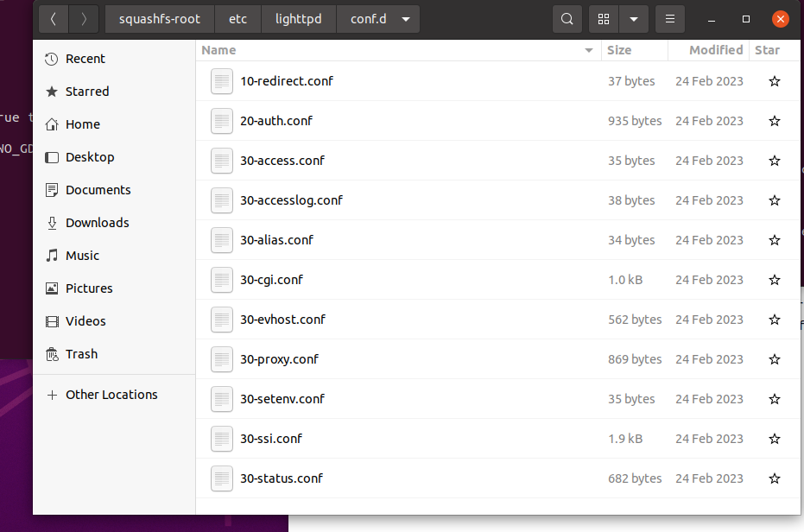Open the Trash in the sidebar
The width and height of the screenshot is (804, 532).
point(81,354)
